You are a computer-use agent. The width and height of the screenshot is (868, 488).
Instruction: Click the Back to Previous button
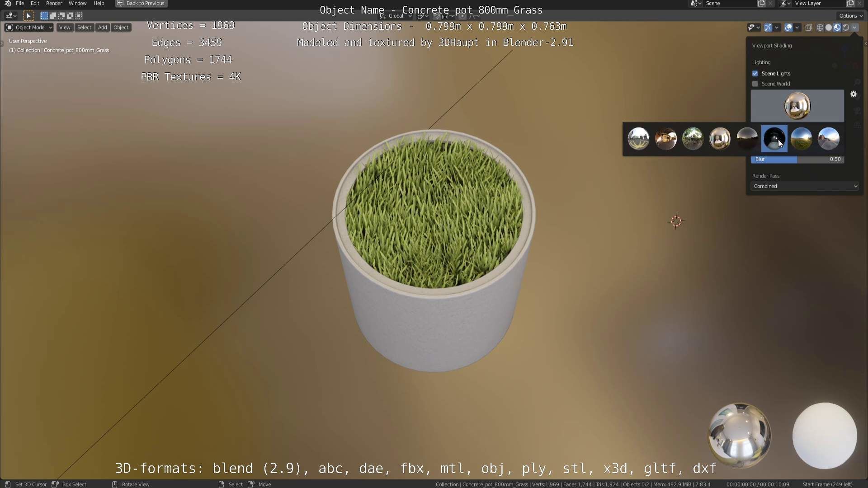pos(141,3)
